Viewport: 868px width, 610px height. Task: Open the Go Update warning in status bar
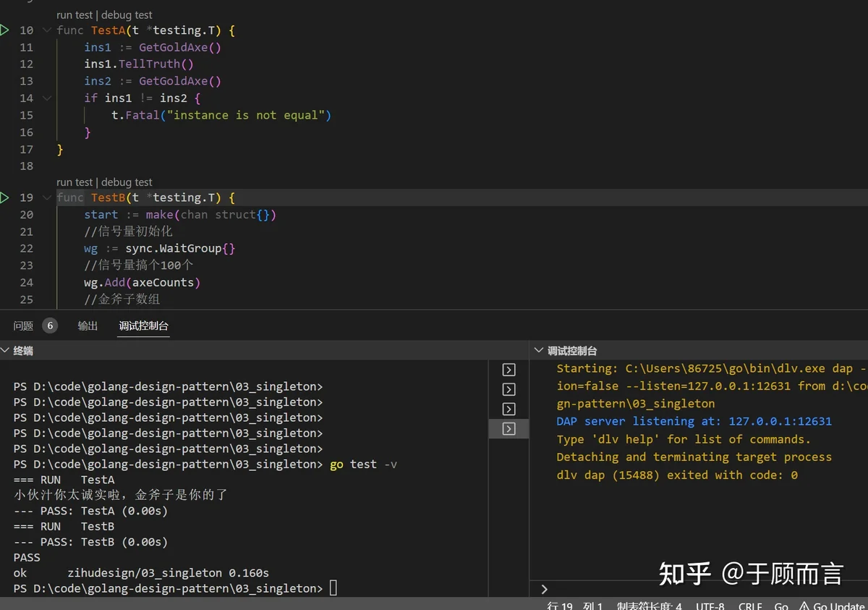point(831,606)
